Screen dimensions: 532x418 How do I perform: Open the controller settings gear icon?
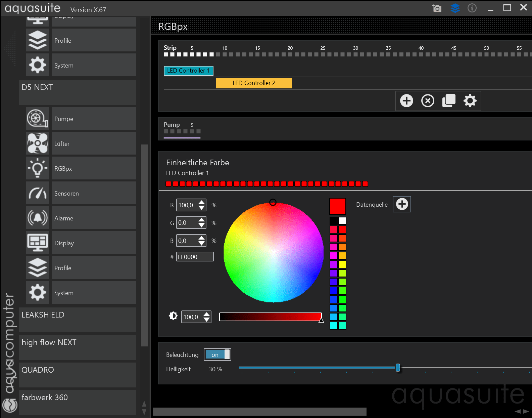pyautogui.click(x=470, y=101)
